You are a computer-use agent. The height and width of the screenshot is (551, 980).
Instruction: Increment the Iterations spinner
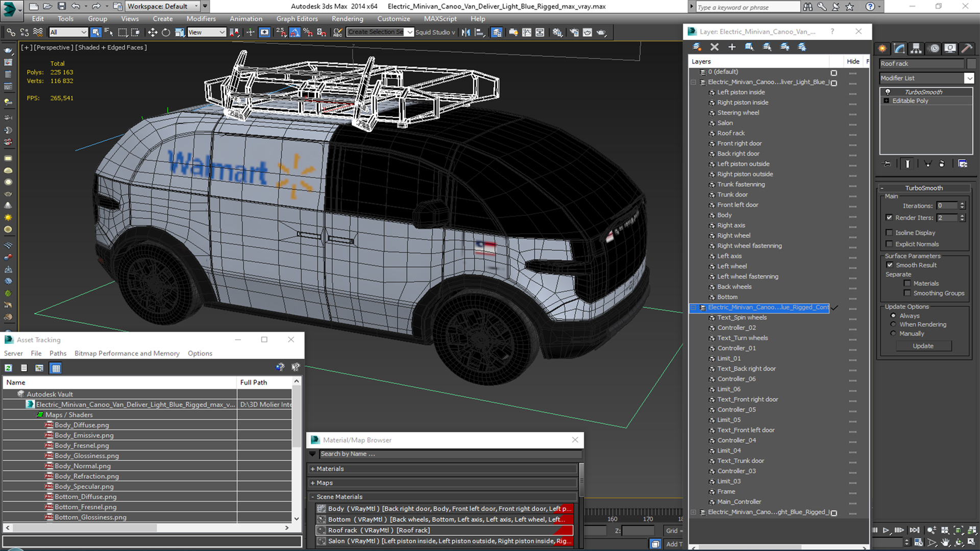[963, 204]
